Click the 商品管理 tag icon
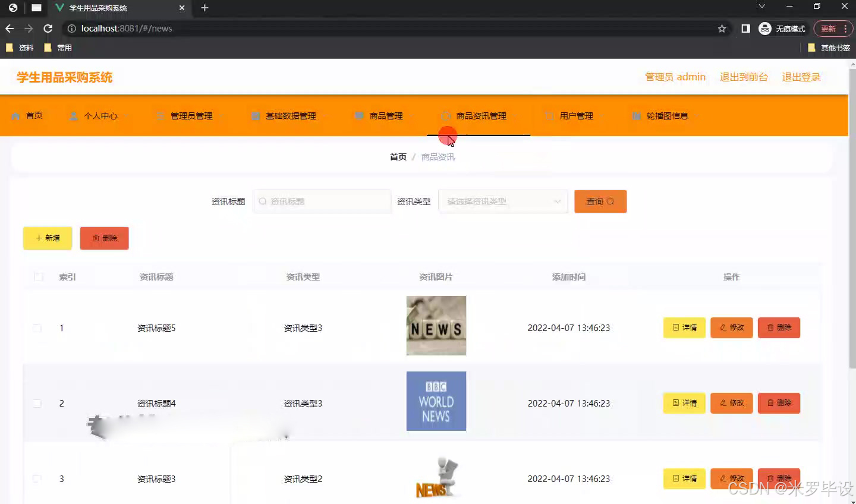This screenshot has width=856, height=504. pos(358,115)
